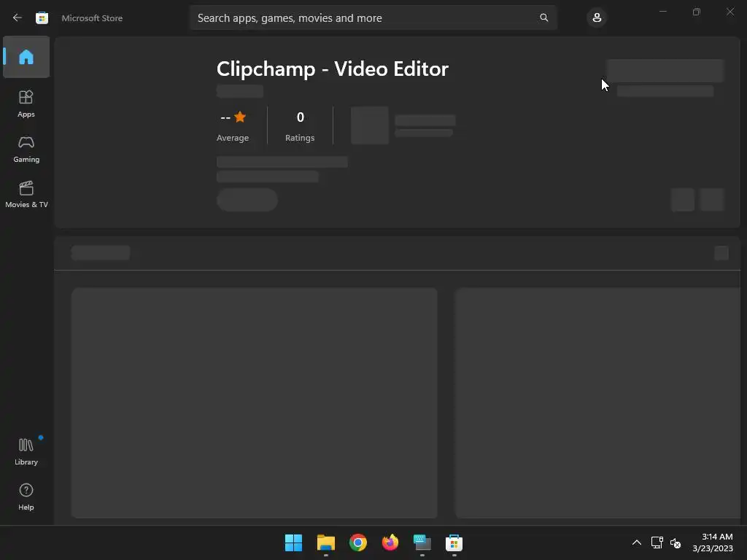The width and height of the screenshot is (747, 560).
Task: Open the remote desktop app in taskbar
Action: pyautogui.click(x=422, y=542)
